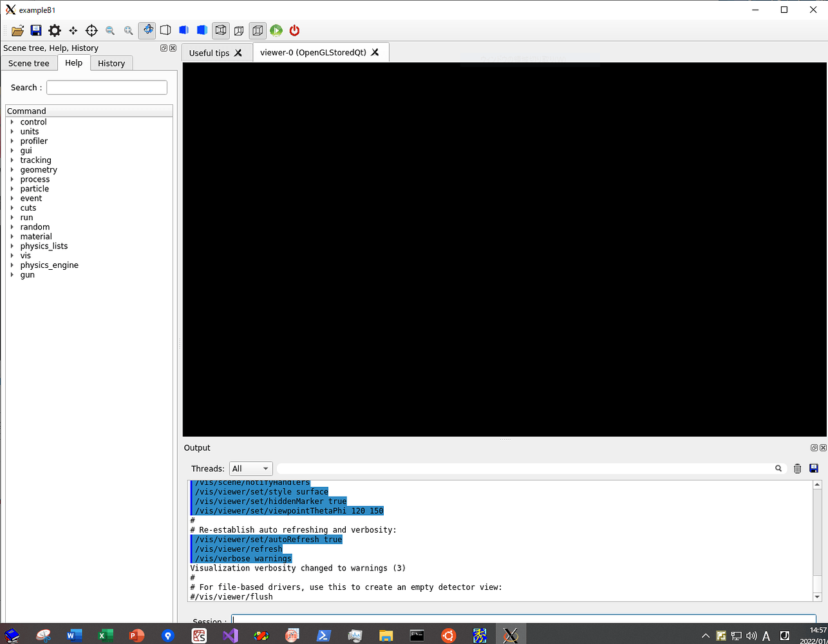The width and height of the screenshot is (828, 644).
Task: Open viewer properties with the gear icon
Action: coord(54,30)
